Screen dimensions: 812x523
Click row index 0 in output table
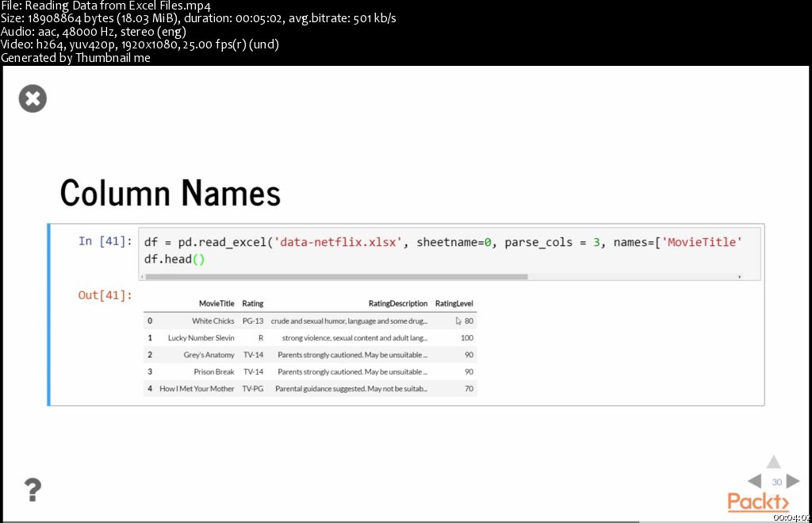point(150,321)
